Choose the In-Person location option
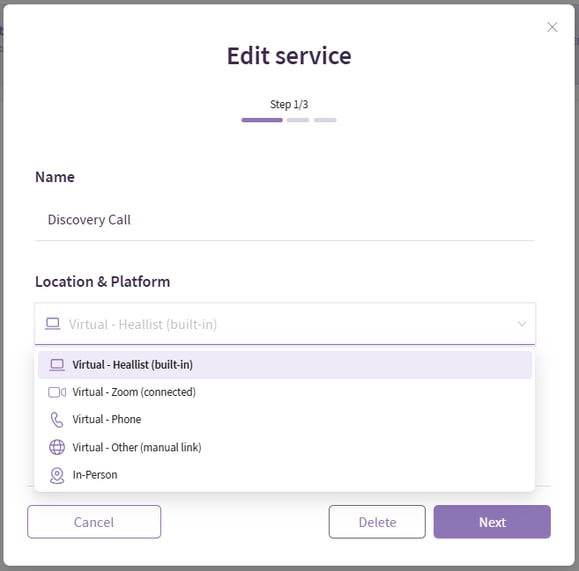Viewport: 579px width, 571px height. click(285, 475)
